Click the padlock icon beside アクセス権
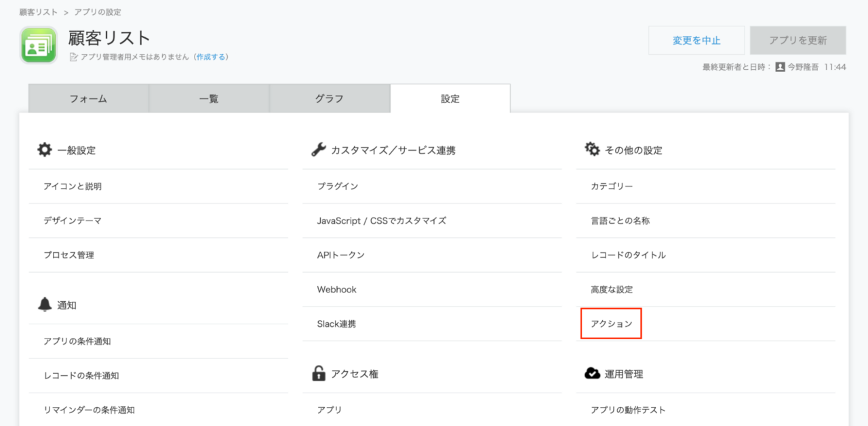This screenshot has height=426, width=868. 319,373
